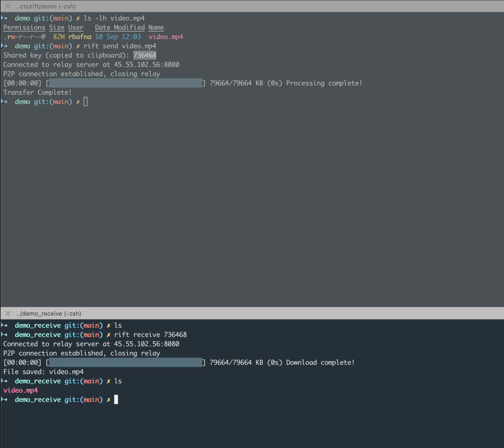The image size is (504, 448).
Task: Click the 'ls -lh video.mp4' command
Action: tap(114, 18)
